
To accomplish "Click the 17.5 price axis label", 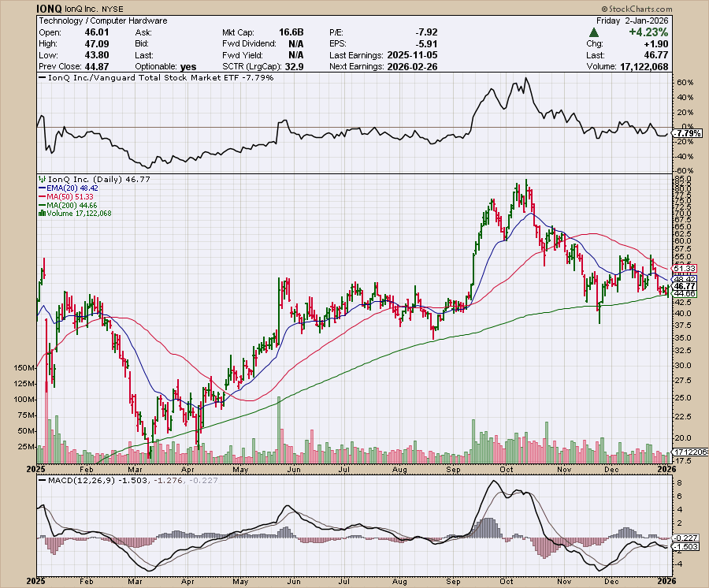I will (x=682, y=461).
